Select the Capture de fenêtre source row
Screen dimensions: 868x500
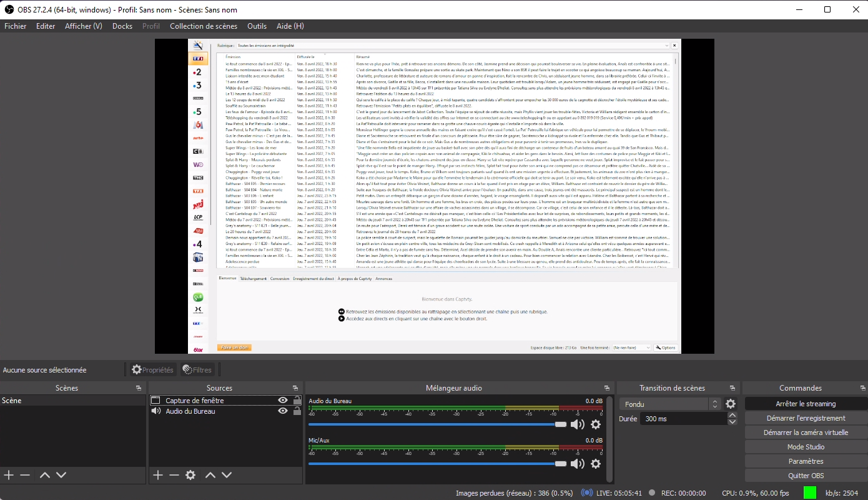[x=225, y=401]
